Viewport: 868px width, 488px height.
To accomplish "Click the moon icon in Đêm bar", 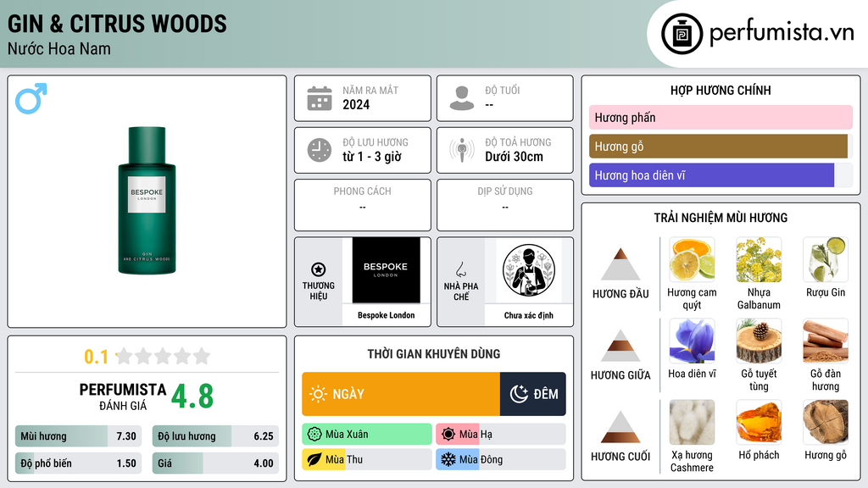I will (519, 394).
